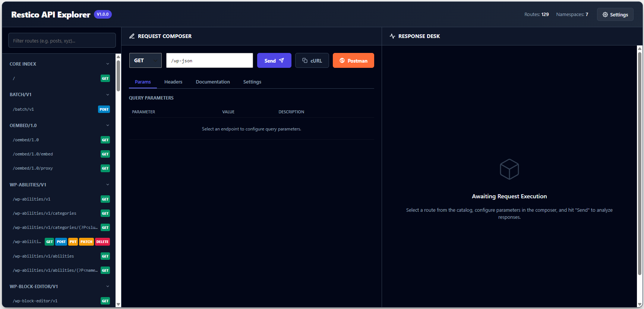644x309 pixels.
Task: Send the request
Action: click(x=274, y=60)
